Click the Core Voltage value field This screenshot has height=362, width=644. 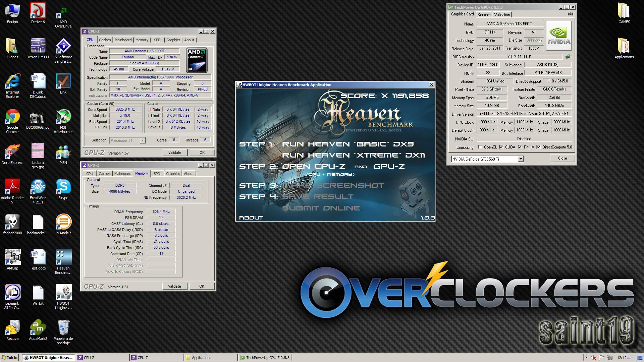pyautogui.click(x=168, y=69)
